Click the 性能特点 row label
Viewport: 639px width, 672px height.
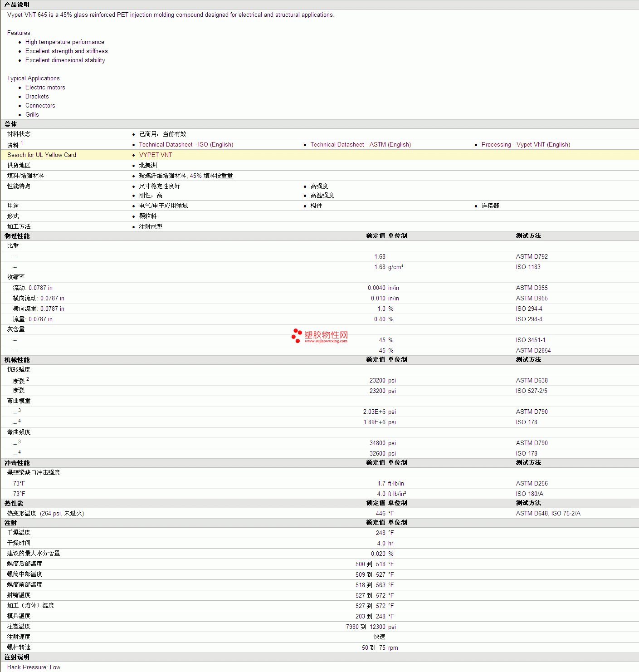coord(19,186)
